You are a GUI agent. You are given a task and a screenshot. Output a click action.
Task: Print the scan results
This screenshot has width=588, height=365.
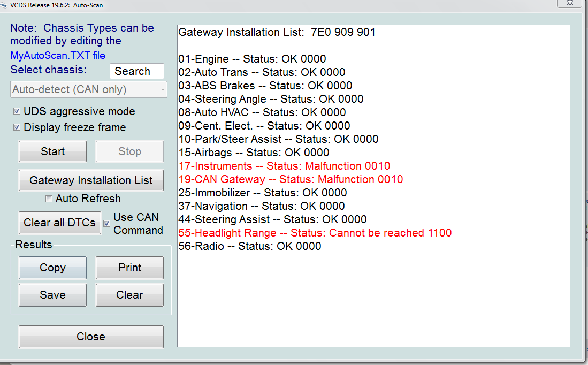point(130,268)
